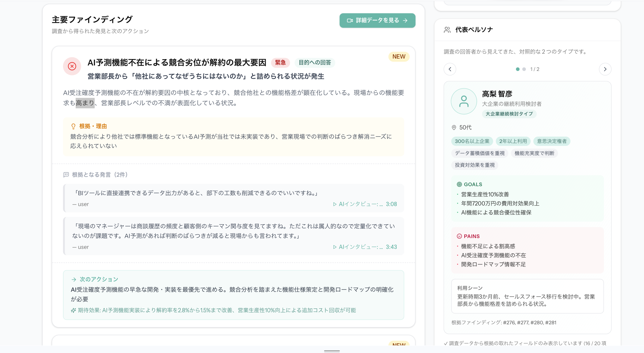The height and width of the screenshot is (353, 644).
Task: Click the lightbulb icon beside 根拠・理由
Action: [x=73, y=126]
